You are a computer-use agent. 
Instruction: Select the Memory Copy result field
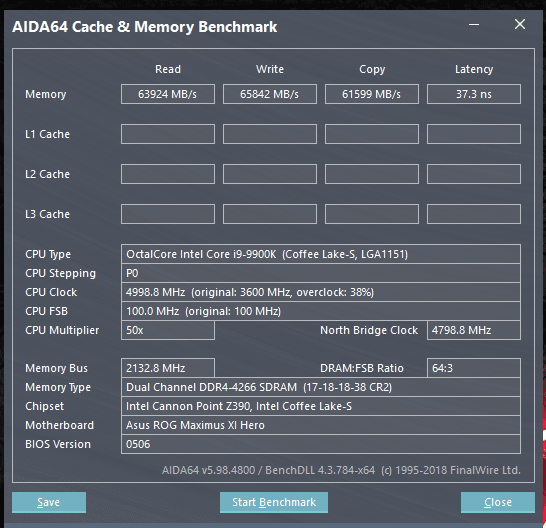coord(372,94)
